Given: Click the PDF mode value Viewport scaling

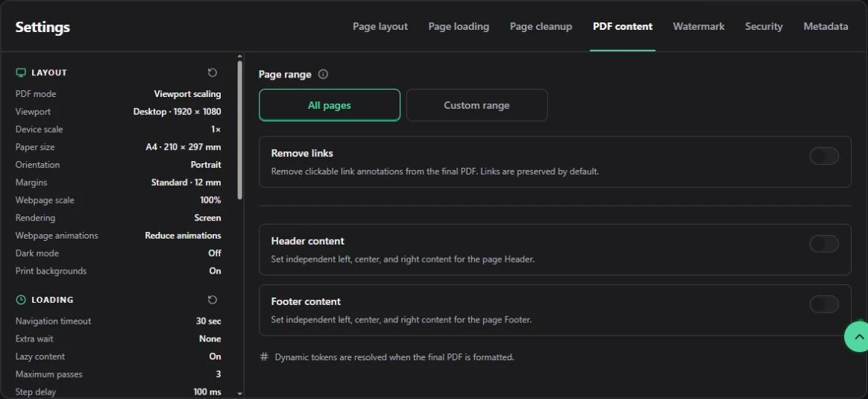Looking at the screenshot, I should pyautogui.click(x=188, y=94).
